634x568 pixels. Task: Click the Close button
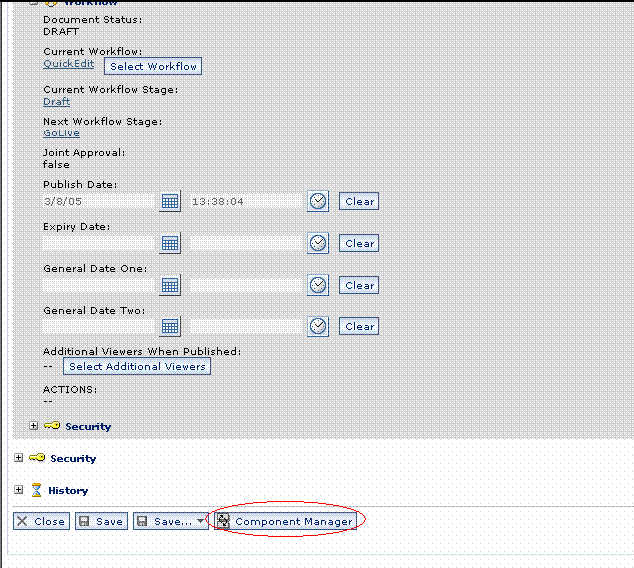click(41, 521)
